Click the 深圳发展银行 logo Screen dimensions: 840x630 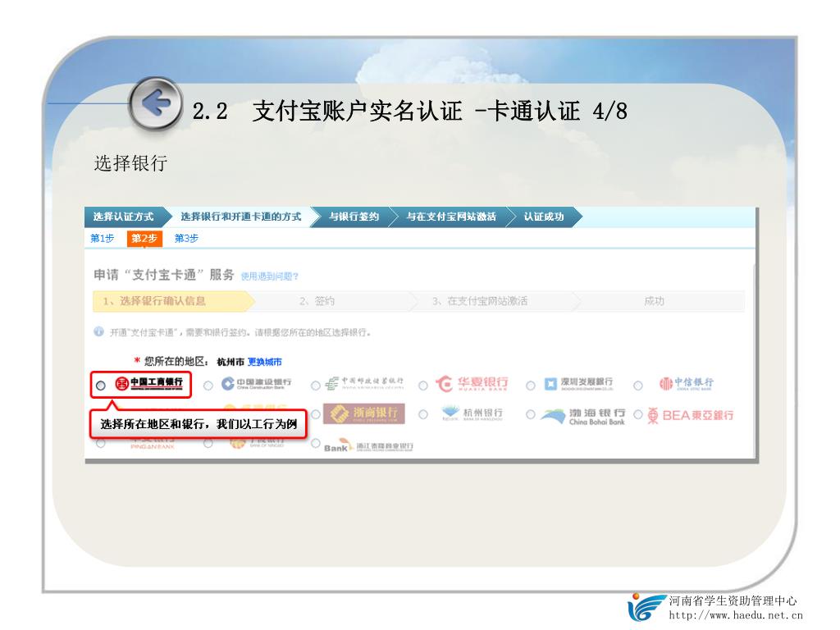pyautogui.click(x=578, y=383)
